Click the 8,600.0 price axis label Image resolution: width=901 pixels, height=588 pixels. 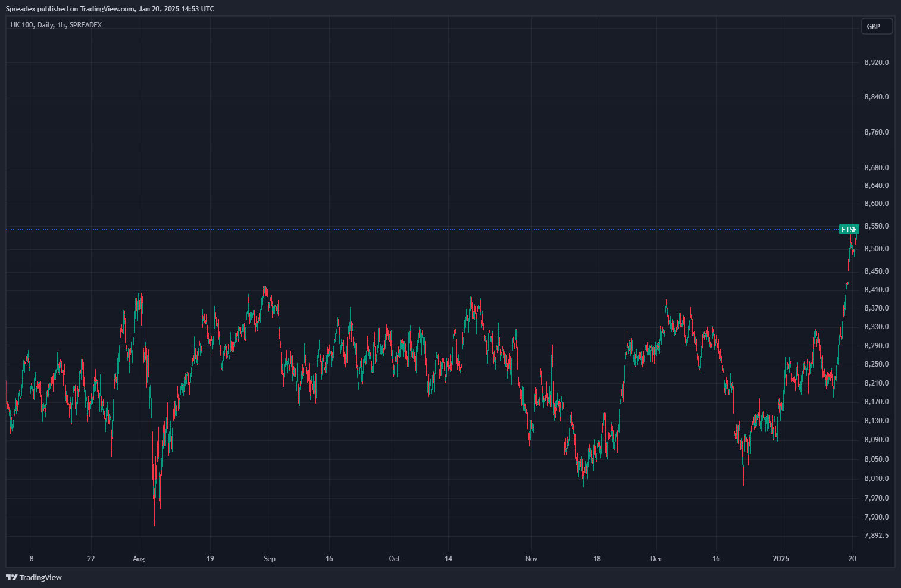[877, 204]
